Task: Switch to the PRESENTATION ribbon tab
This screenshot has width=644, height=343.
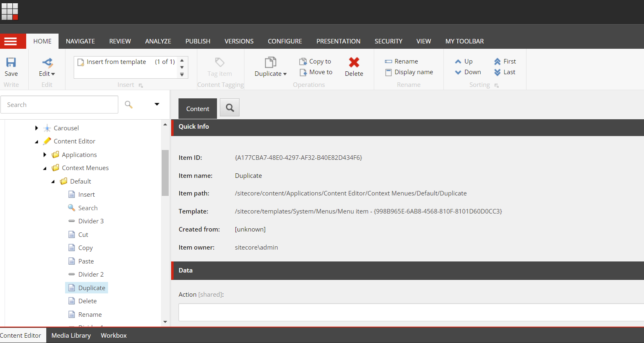Action: click(338, 41)
